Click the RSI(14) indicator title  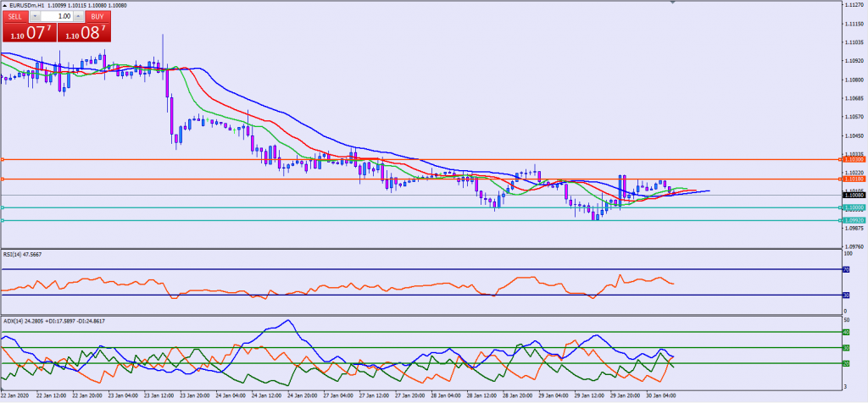click(x=23, y=254)
